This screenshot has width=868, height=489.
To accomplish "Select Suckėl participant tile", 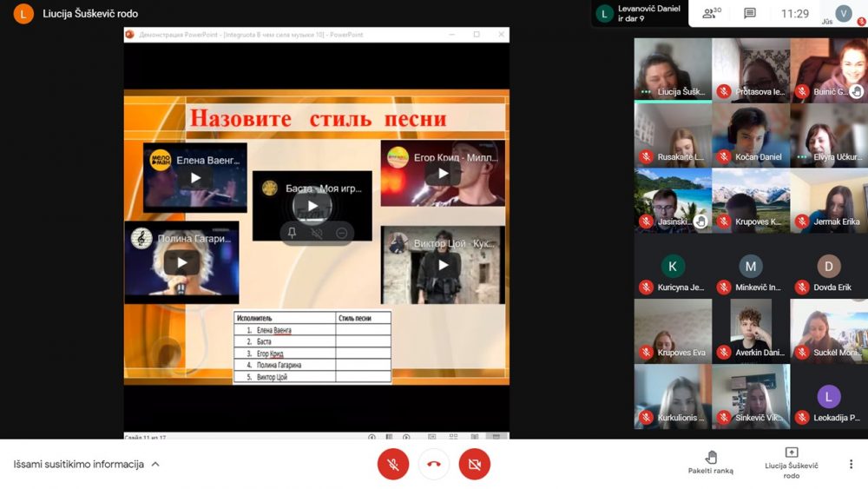I will pyautogui.click(x=829, y=331).
